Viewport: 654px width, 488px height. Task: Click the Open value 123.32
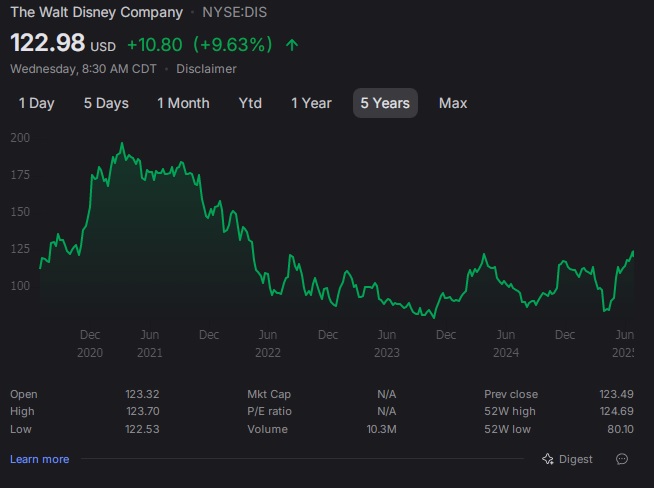[x=142, y=394]
